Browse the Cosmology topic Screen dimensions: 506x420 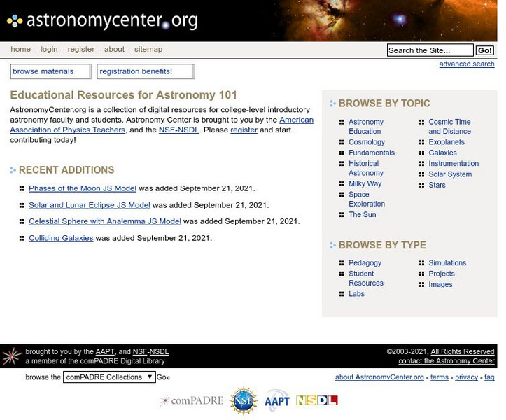click(x=367, y=142)
